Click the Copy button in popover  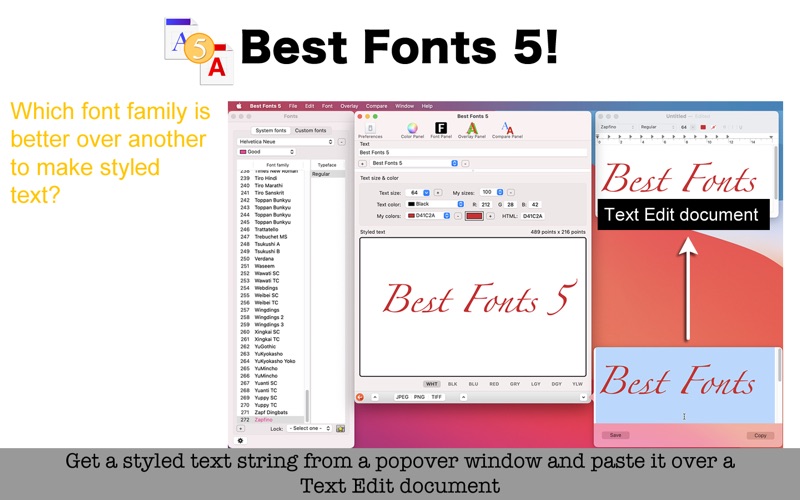[760, 435]
